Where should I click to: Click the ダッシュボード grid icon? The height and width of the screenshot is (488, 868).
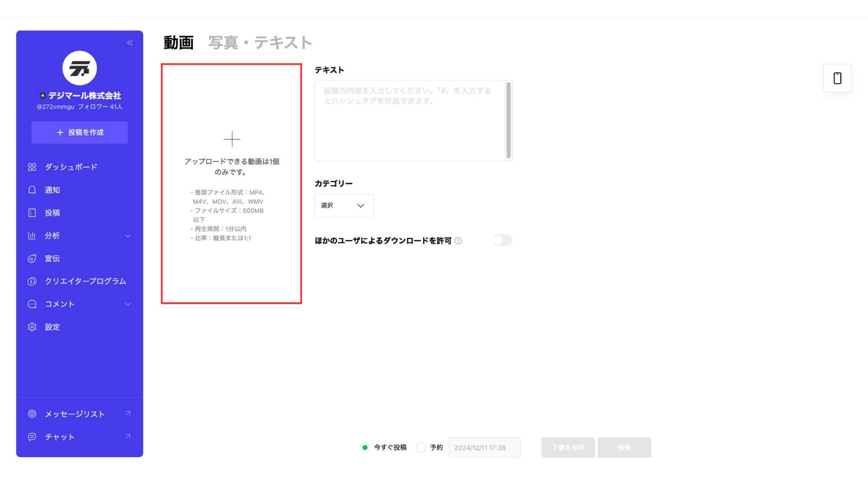[x=32, y=167]
